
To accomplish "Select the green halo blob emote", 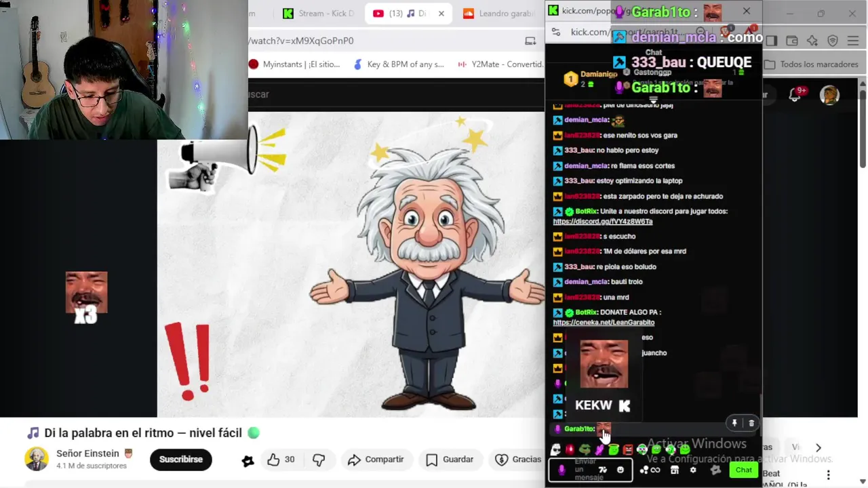I will 614,449.
